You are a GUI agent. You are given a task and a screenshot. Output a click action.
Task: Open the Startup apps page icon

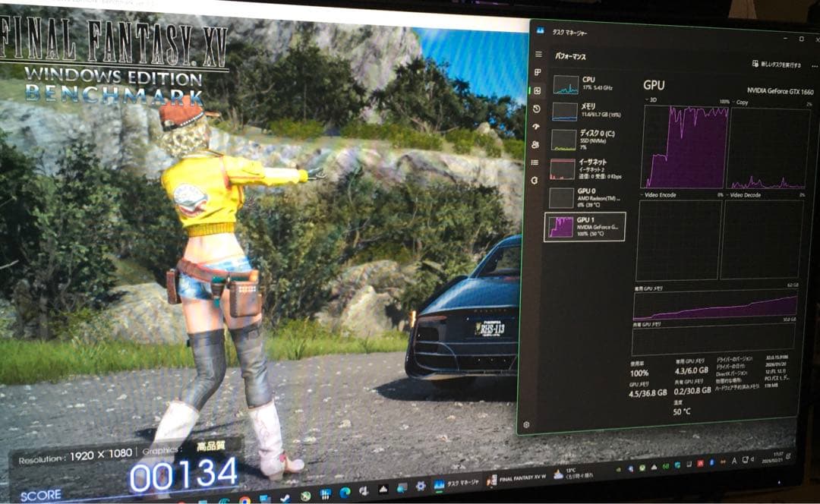(536, 127)
